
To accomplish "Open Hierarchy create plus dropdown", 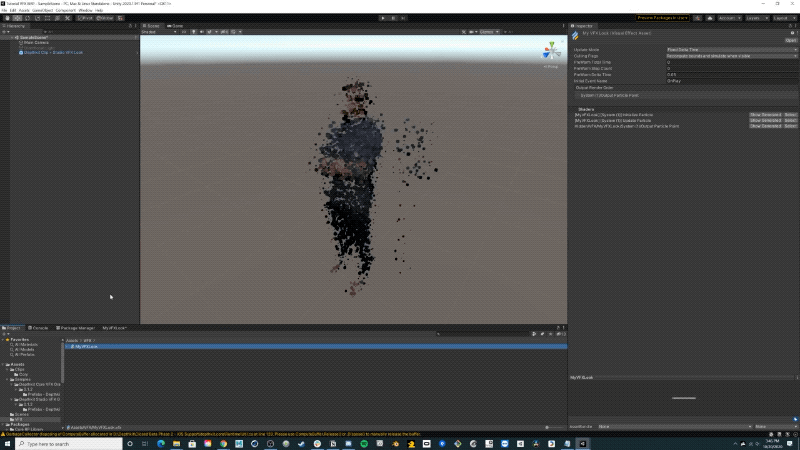I will [x=6, y=32].
